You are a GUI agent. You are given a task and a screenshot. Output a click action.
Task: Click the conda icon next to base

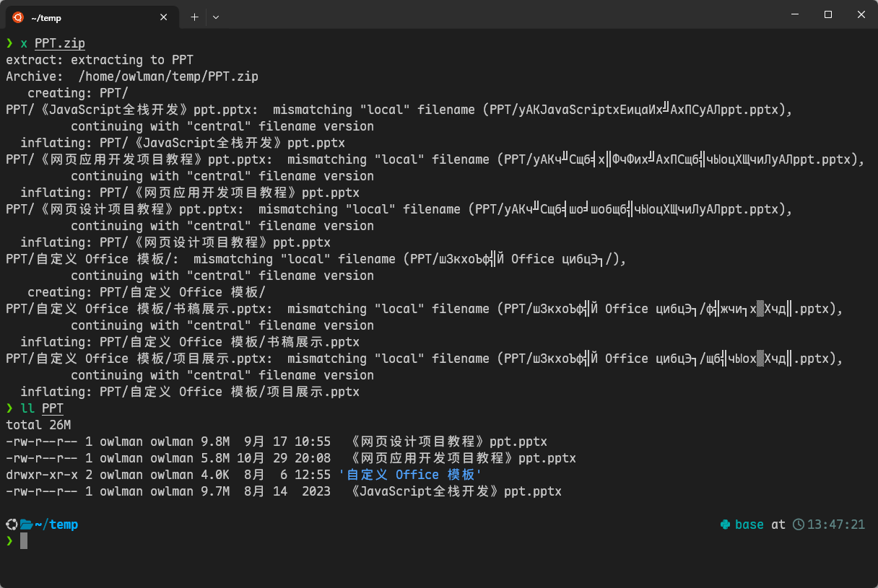click(x=726, y=525)
